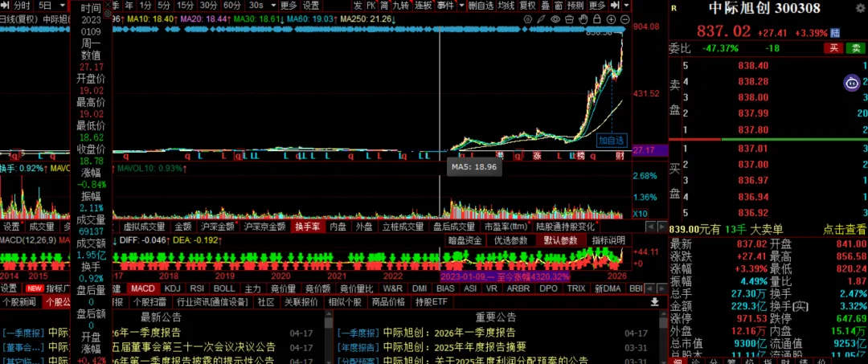Open the PK comparison tool
The width and height of the screenshot is (868, 364).
tap(371, 6)
